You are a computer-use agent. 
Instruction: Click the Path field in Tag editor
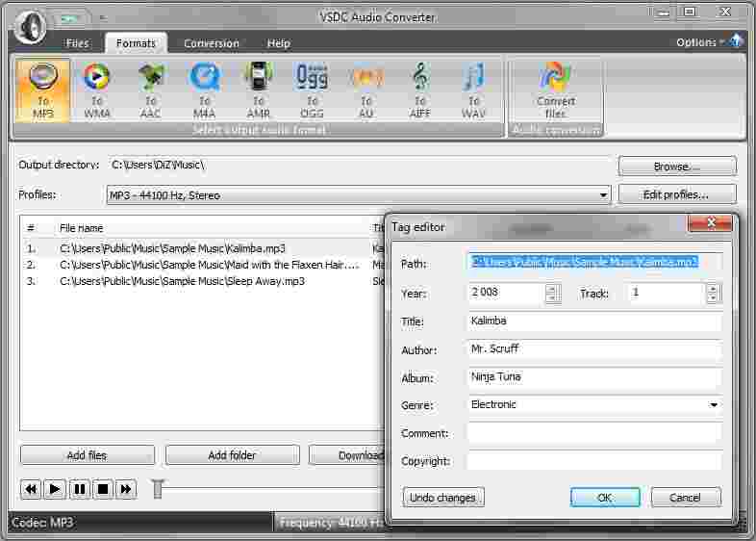pyautogui.click(x=595, y=263)
